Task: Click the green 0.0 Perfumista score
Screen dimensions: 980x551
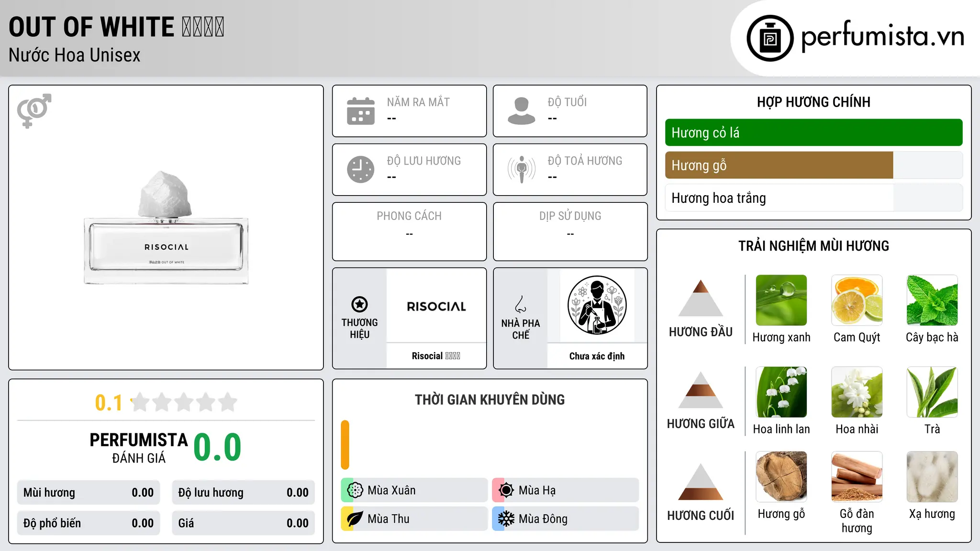Action: coord(217,447)
